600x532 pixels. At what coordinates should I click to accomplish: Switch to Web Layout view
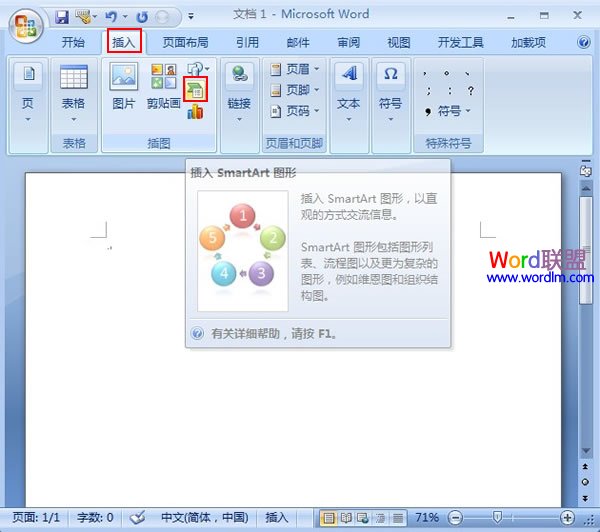pyautogui.click(x=363, y=518)
